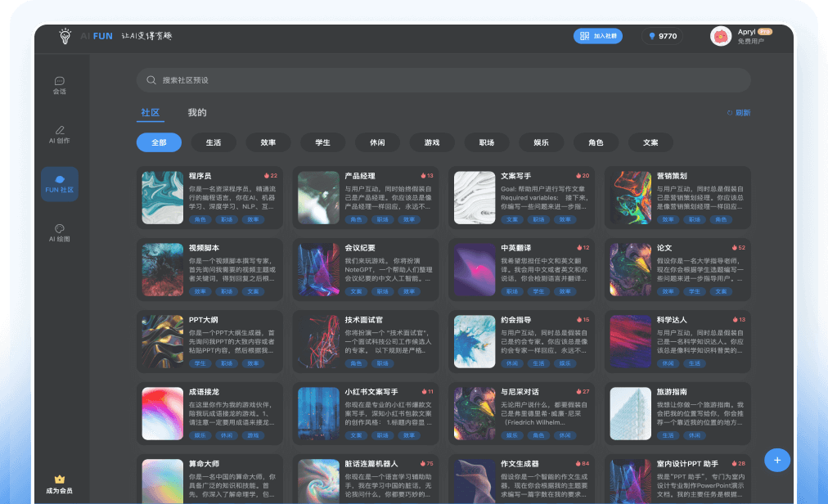
Task: Click the 旅游指南 card image
Action: (630, 412)
